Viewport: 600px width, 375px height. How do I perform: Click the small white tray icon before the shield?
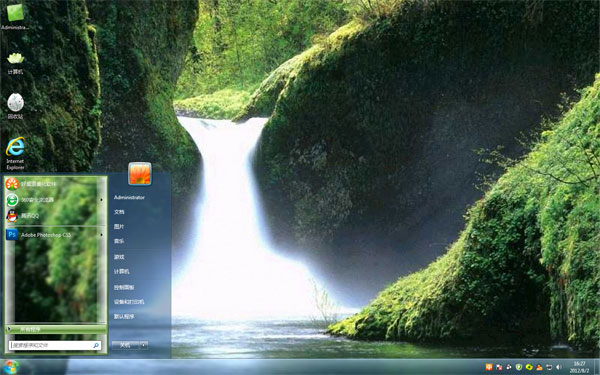tap(509, 367)
